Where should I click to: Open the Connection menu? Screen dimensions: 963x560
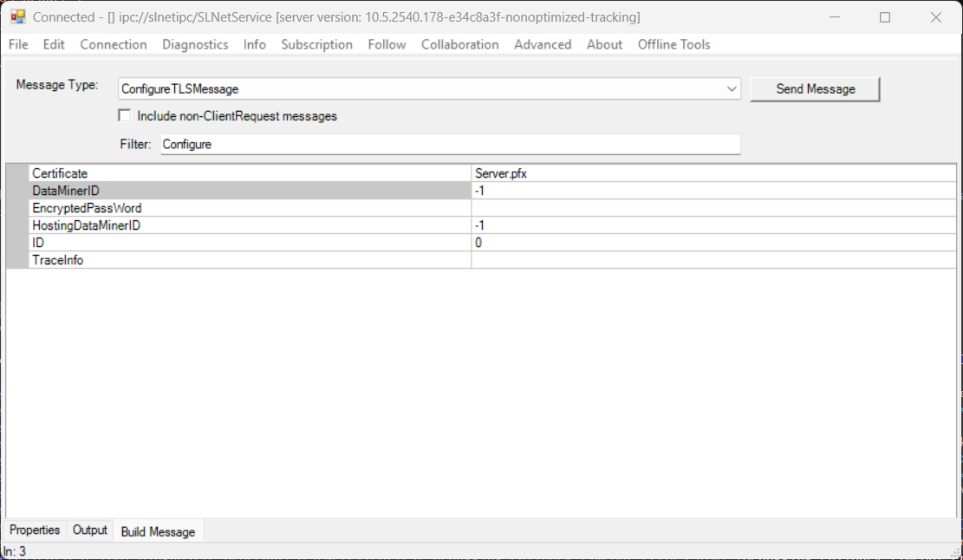click(x=114, y=44)
